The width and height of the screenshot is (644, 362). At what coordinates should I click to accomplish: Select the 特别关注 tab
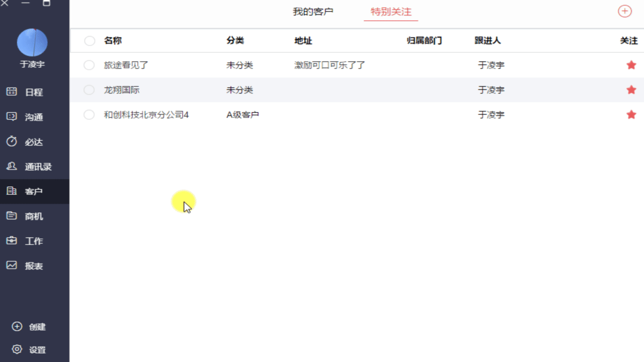(x=391, y=12)
